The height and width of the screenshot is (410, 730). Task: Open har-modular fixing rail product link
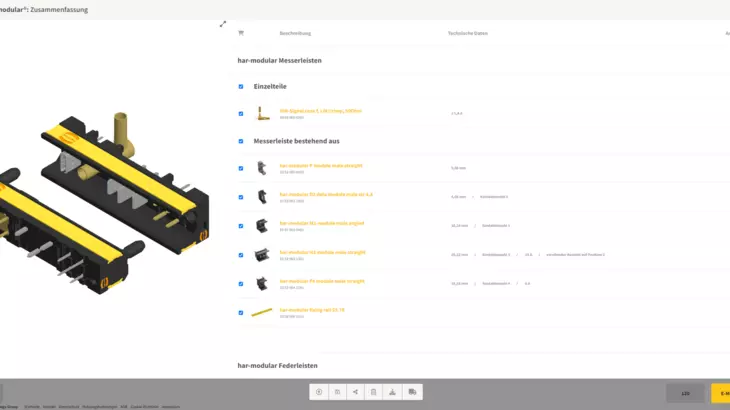point(312,310)
